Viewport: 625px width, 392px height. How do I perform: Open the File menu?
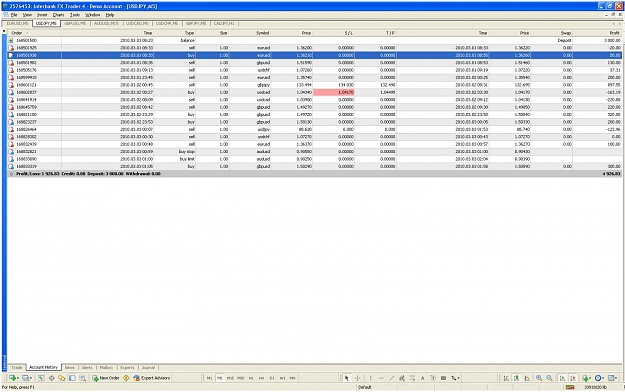pyautogui.click(x=14, y=15)
